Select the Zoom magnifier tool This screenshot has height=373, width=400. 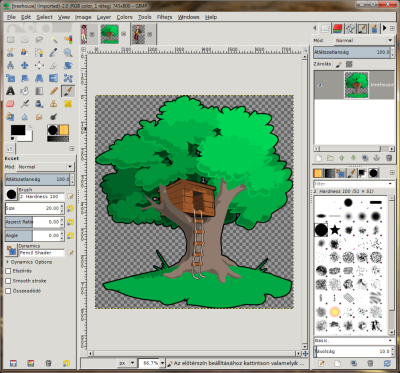(68, 53)
